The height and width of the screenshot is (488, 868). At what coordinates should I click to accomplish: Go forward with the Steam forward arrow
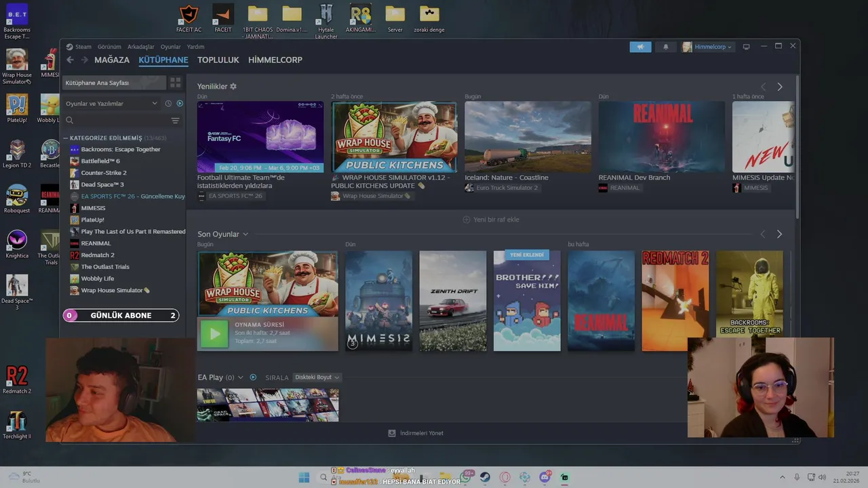85,60
